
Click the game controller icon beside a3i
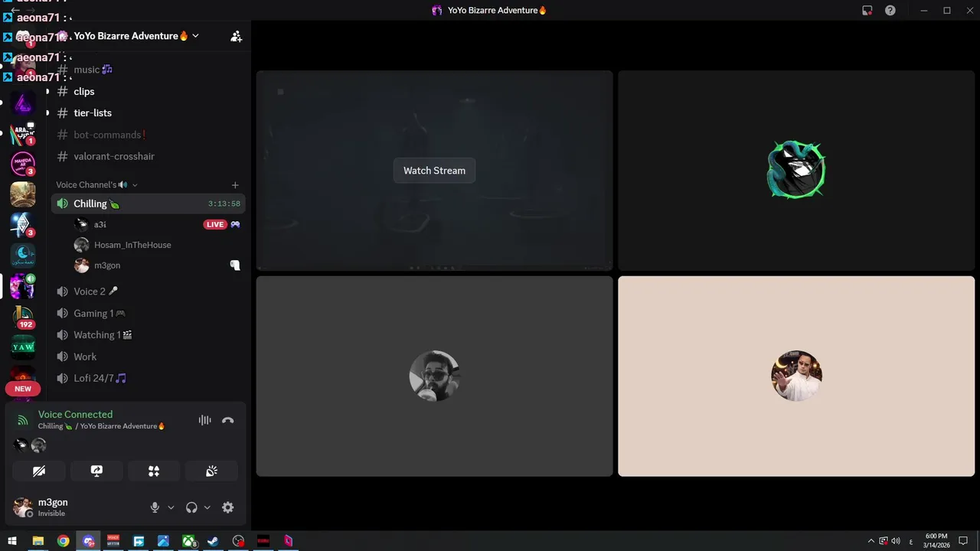(235, 224)
